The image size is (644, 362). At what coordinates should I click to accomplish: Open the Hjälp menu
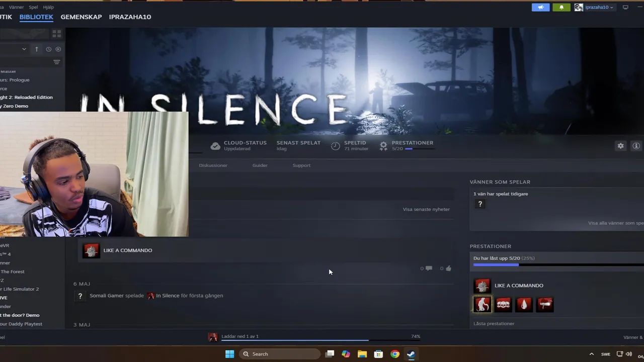pyautogui.click(x=48, y=8)
